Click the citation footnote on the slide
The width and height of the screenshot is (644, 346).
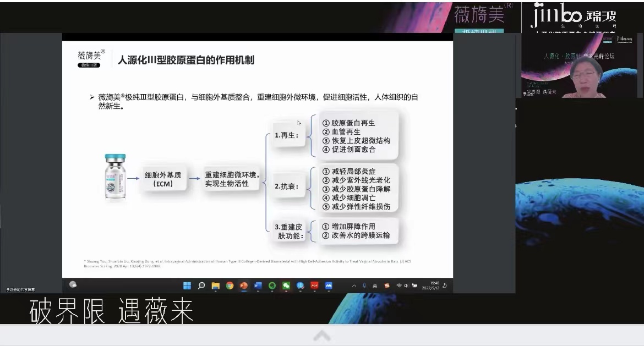point(247,263)
